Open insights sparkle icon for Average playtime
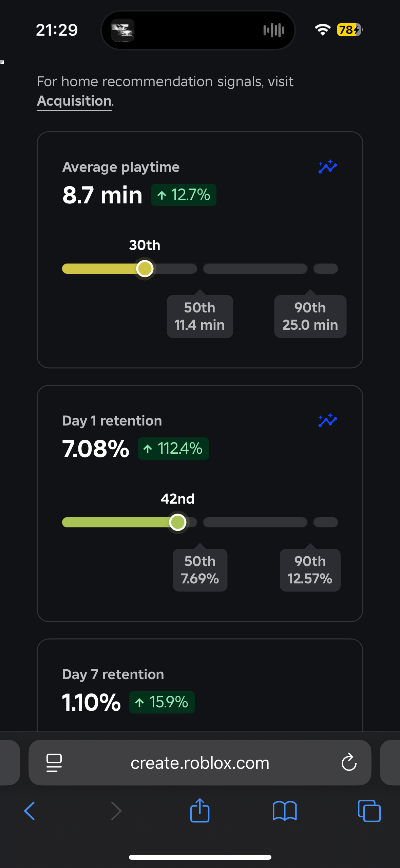Viewport: 400px width, 868px height. [327, 167]
